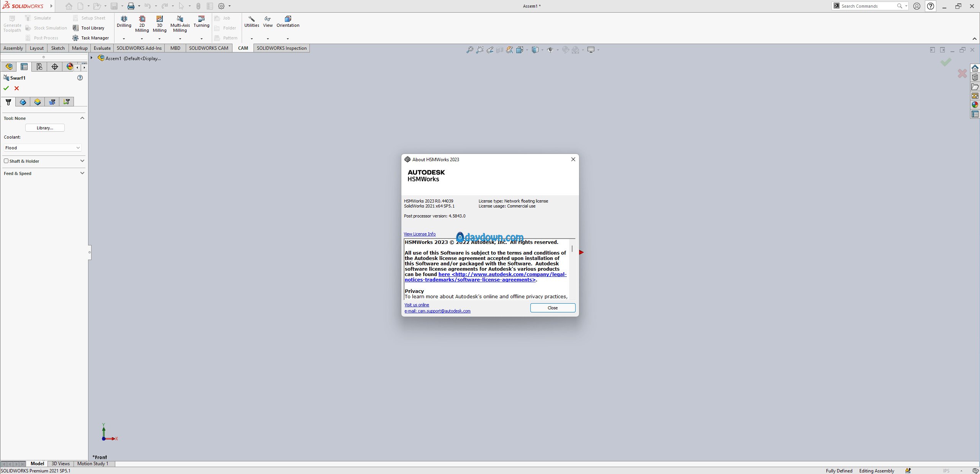980x474 pixels.
Task: Collapse the CommandManager ribbon
Action: pyautogui.click(x=975, y=39)
